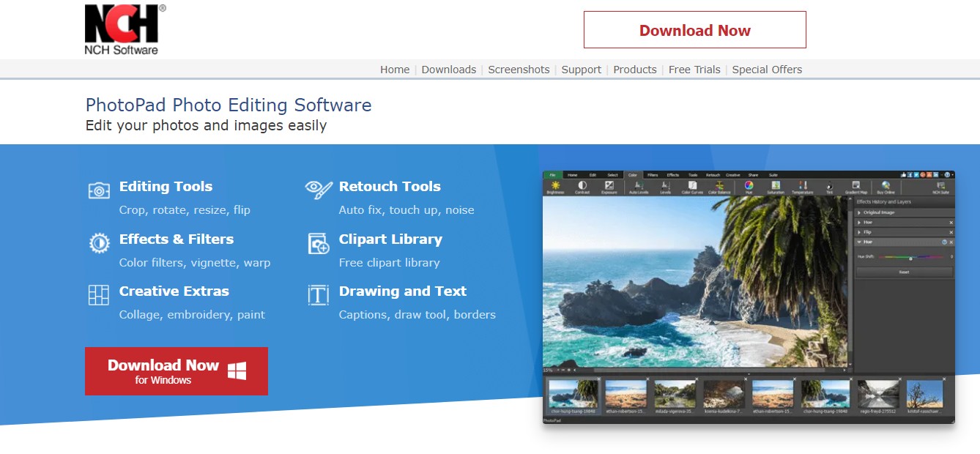Click the NCH Software logo
Screen dimensions: 980x454
pyautogui.click(x=125, y=29)
